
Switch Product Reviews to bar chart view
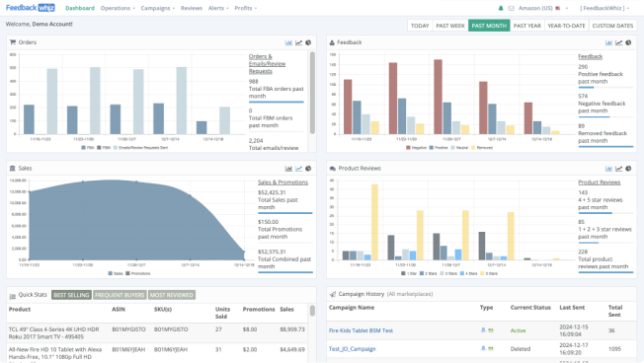(608, 169)
